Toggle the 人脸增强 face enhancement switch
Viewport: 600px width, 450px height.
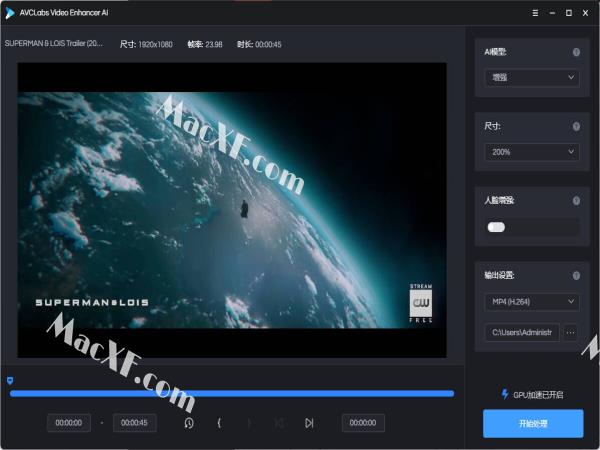coord(496,227)
